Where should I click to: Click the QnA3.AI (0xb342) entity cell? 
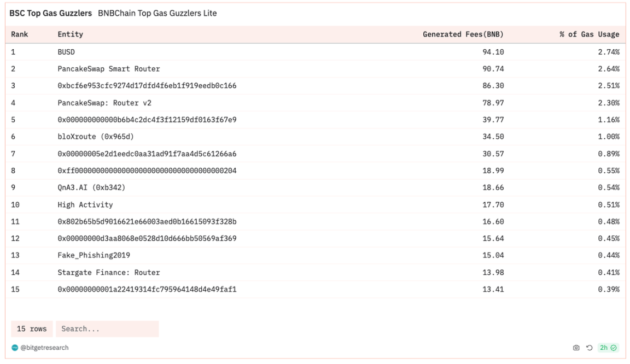pyautogui.click(x=91, y=187)
